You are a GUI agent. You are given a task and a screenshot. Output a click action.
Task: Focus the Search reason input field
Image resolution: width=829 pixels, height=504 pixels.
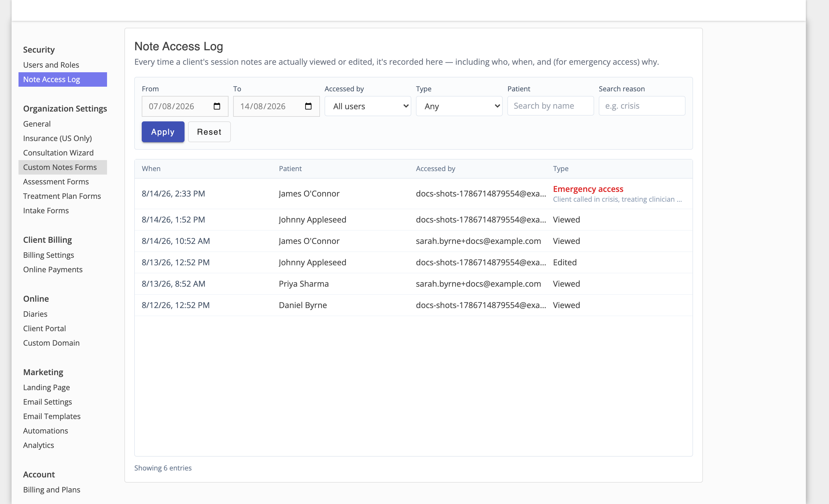[642, 106]
